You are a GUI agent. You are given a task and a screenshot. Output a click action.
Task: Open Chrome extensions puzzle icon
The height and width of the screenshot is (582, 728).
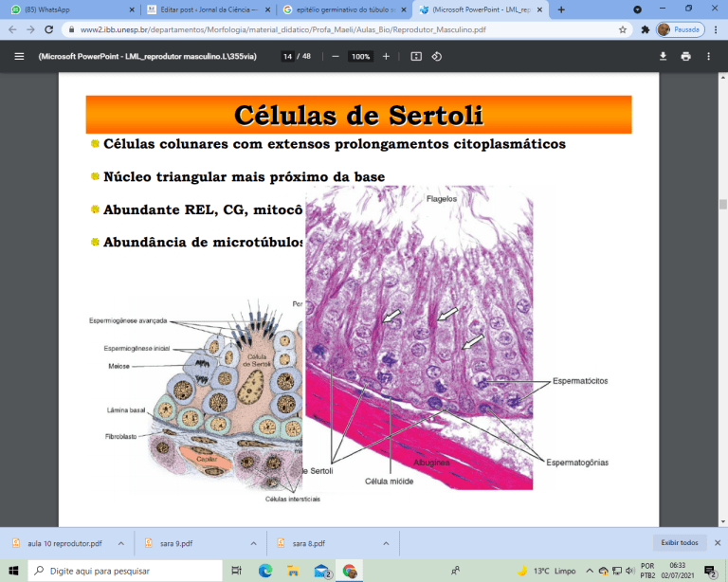click(645, 29)
